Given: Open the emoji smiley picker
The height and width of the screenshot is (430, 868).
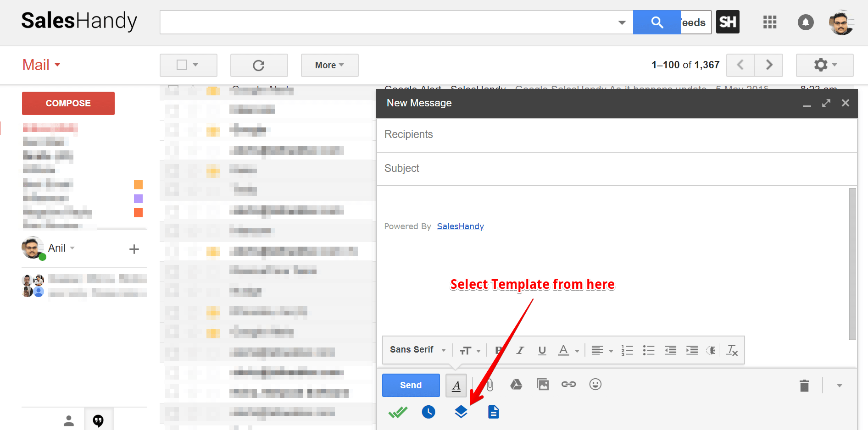Looking at the screenshot, I should click(595, 385).
